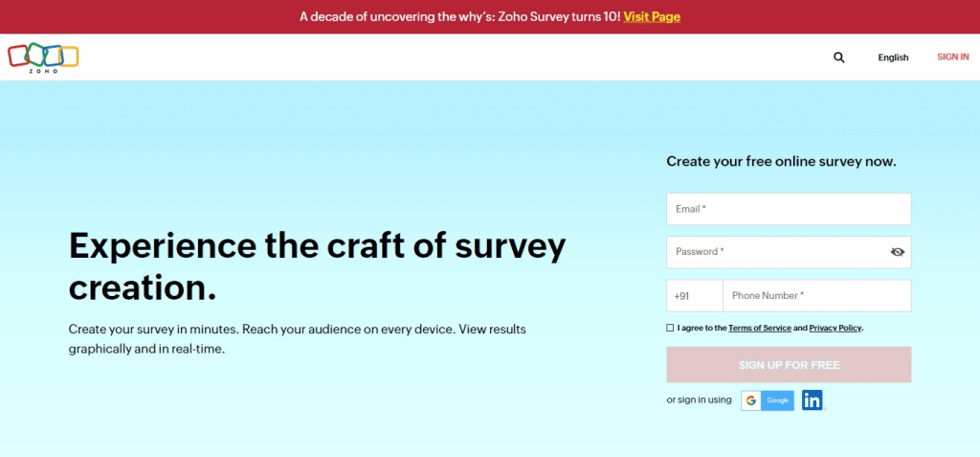Select the 'Create your survey in minutes' paragraph
The image size is (980, 457).
pyautogui.click(x=298, y=339)
